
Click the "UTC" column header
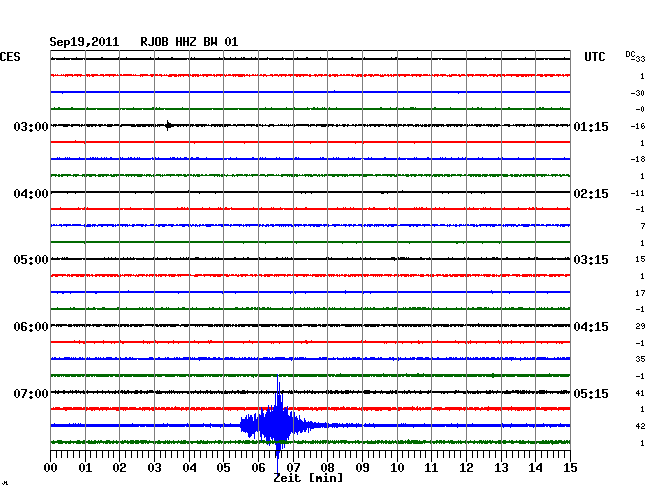[594, 57]
